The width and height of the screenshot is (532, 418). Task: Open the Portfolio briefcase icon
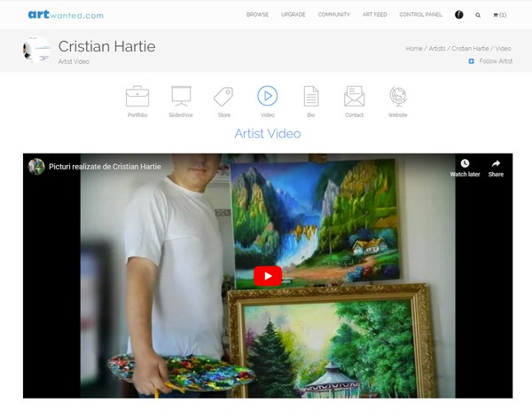coord(137,96)
